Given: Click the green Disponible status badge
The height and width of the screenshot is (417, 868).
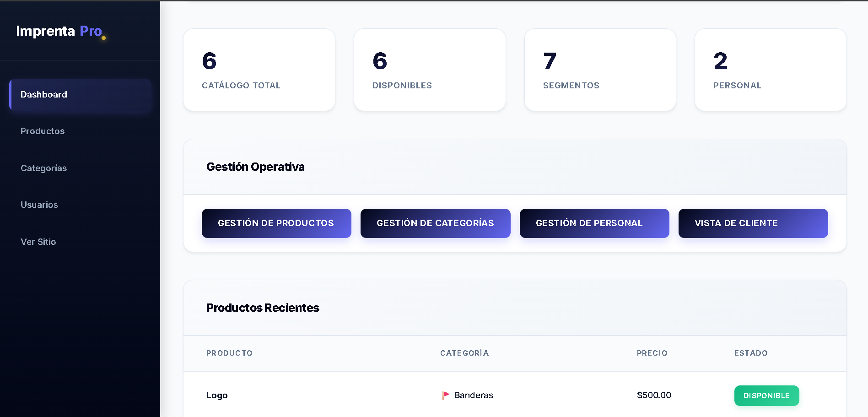Looking at the screenshot, I should 766,395.
